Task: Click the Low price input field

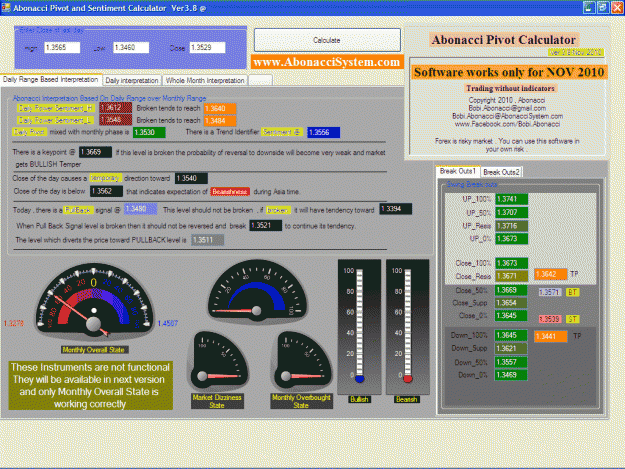Action: [131, 47]
